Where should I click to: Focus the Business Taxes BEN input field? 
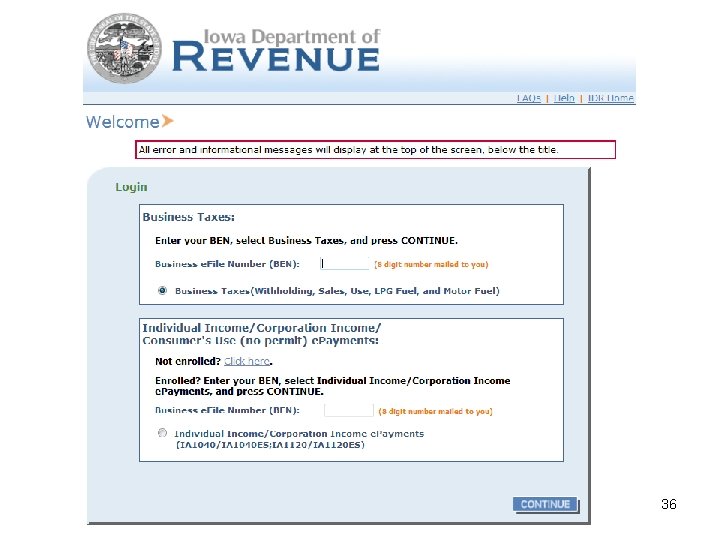(344, 264)
